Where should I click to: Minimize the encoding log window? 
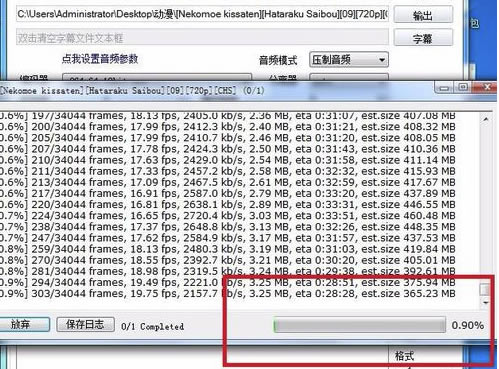(x=444, y=88)
